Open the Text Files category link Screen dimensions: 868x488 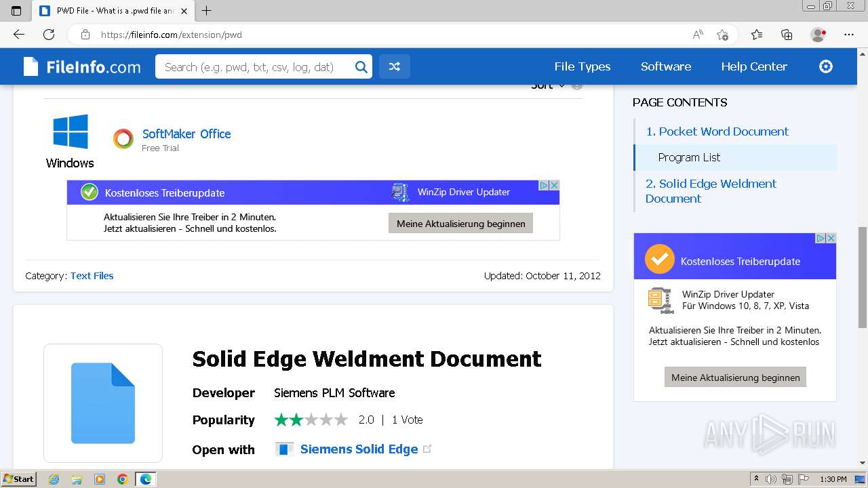(92, 276)
